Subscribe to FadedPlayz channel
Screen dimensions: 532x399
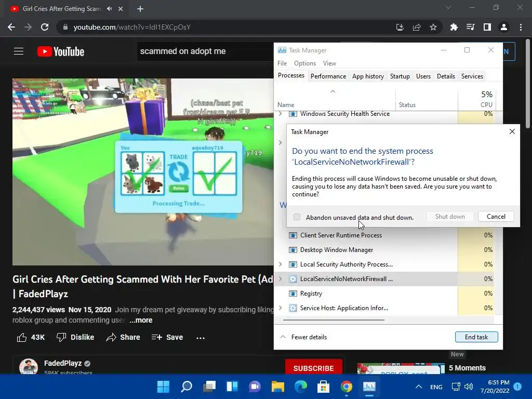[313, 368]
